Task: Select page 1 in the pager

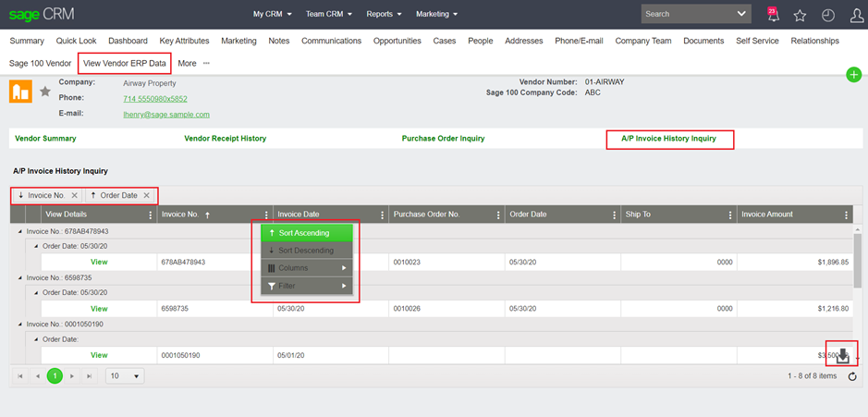Action: (x=55, y=376)
